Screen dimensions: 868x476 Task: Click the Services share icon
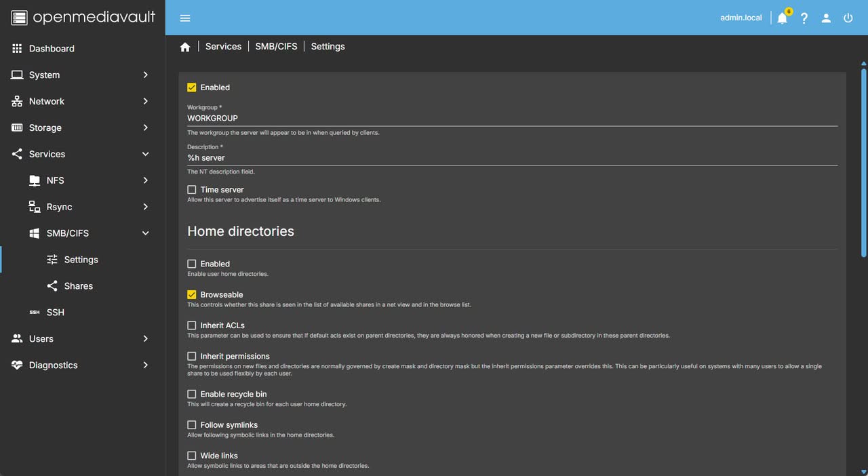pos(17,154)
